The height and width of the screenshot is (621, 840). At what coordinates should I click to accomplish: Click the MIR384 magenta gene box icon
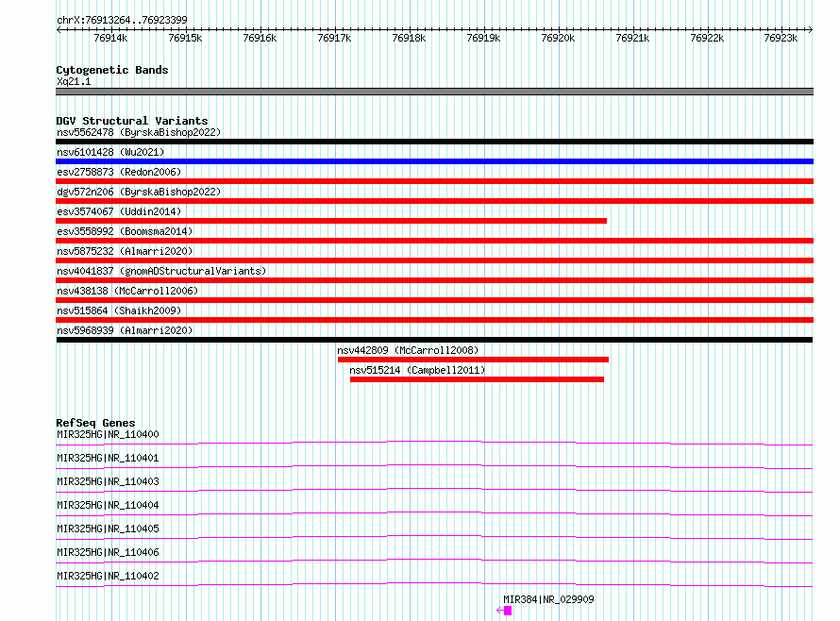click(508, 611)
